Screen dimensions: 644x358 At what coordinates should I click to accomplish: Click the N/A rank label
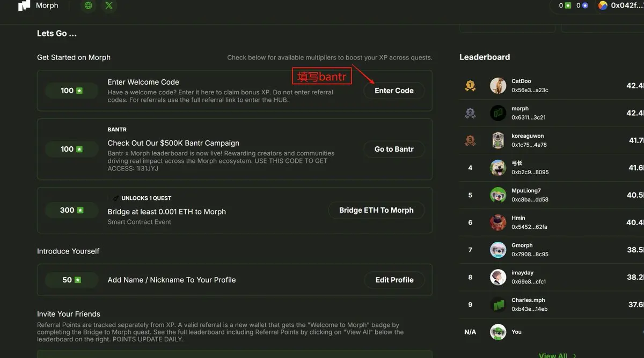(470, 332)
